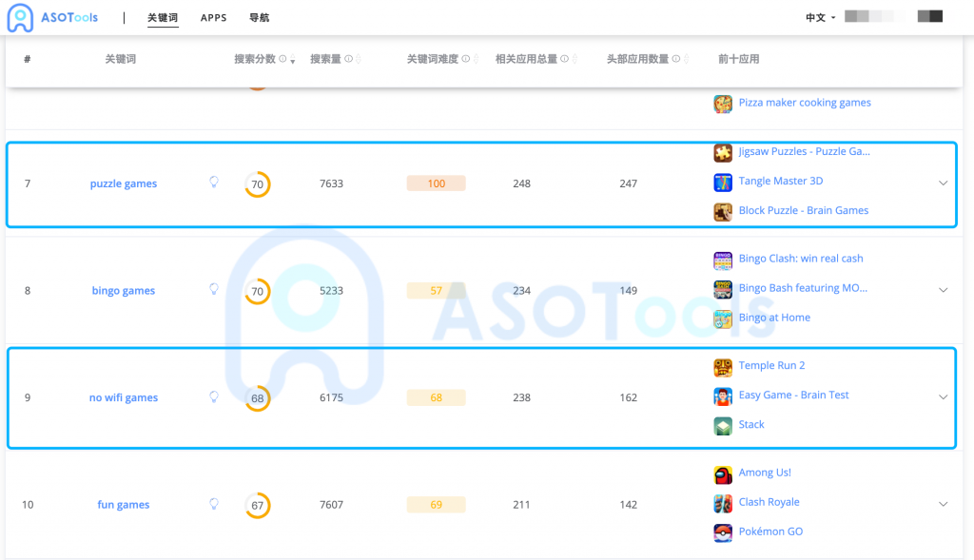Open the Pokémon GO link
This screenshot has width=974, height=560.
click(x=770, y=531)
